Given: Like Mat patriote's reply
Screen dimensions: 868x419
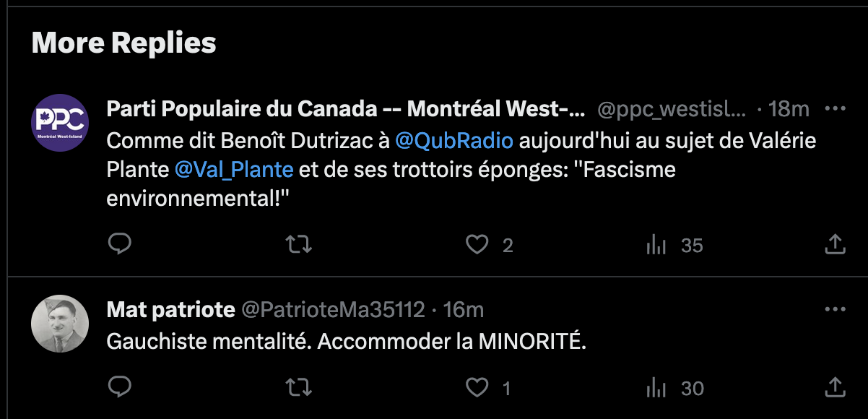Looking at the screenshot, I should (477, 388).
